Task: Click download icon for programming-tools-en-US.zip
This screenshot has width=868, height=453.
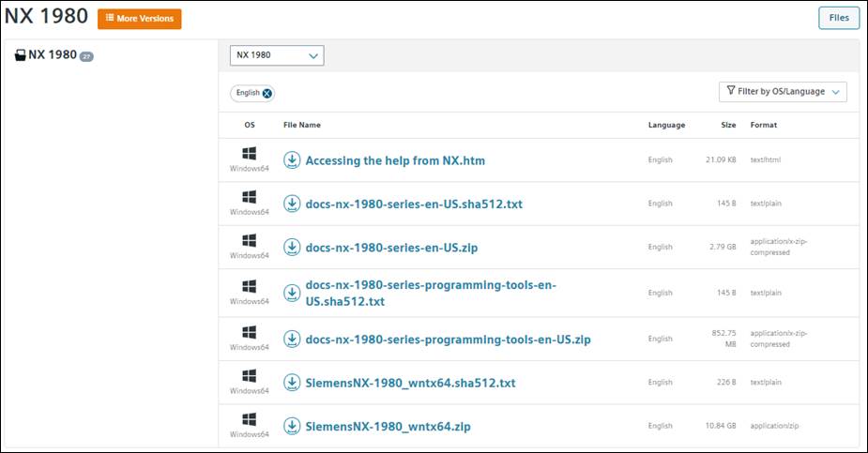Action: (292, 339)
